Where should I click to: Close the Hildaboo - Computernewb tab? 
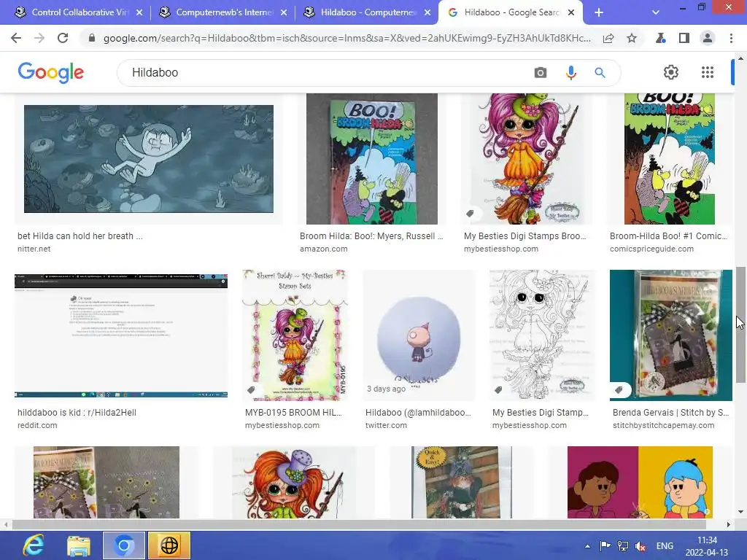click(x=427, y=12)
